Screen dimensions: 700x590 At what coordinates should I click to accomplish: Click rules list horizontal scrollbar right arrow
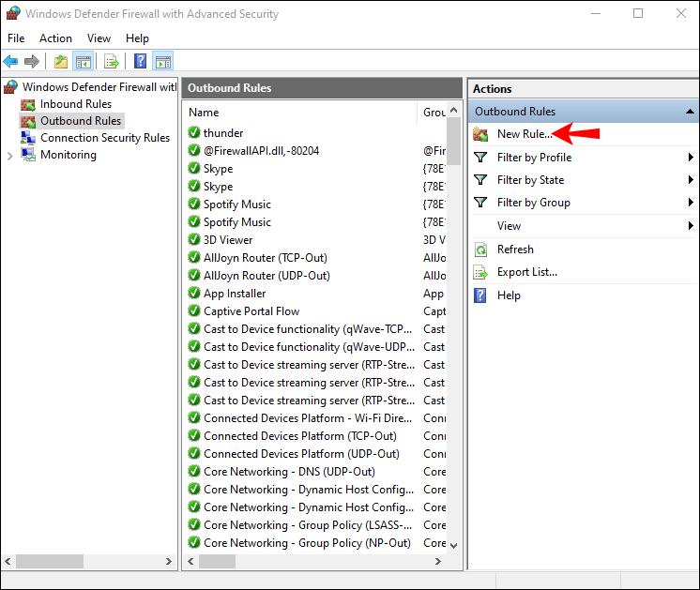tap(438, 562)
